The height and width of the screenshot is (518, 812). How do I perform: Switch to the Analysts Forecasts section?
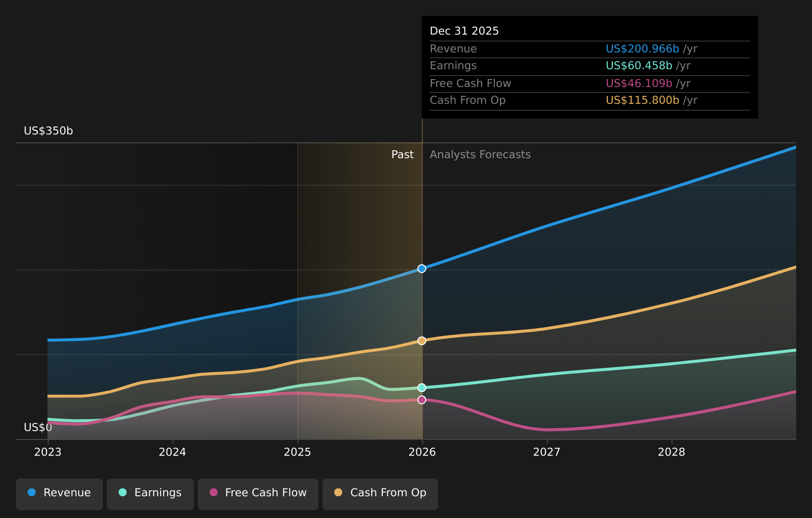480,154
